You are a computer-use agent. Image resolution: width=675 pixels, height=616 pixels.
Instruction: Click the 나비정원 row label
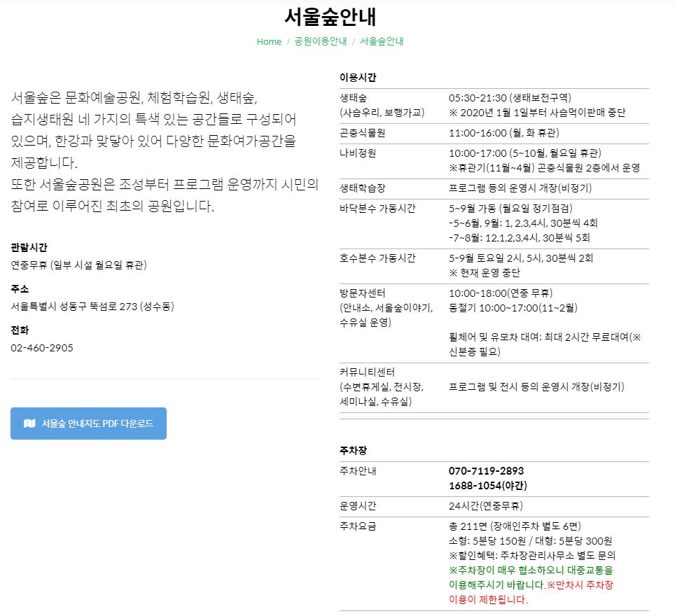pyautogui.click(x=358, y=153)
